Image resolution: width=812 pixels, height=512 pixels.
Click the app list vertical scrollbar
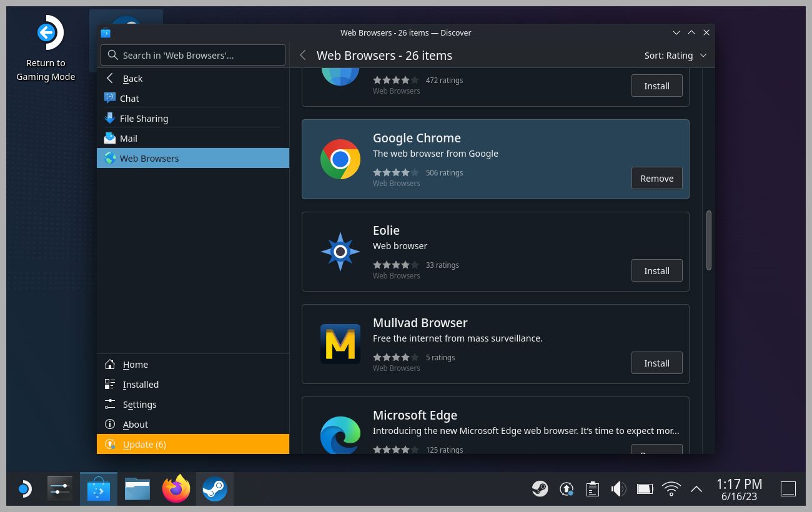tap(709, 240)
